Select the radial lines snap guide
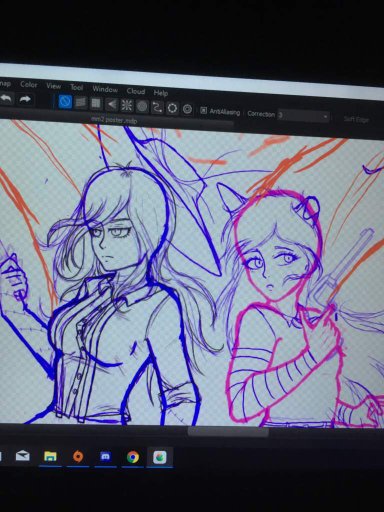This screenshot has width=384, height=512. (127, 105)
